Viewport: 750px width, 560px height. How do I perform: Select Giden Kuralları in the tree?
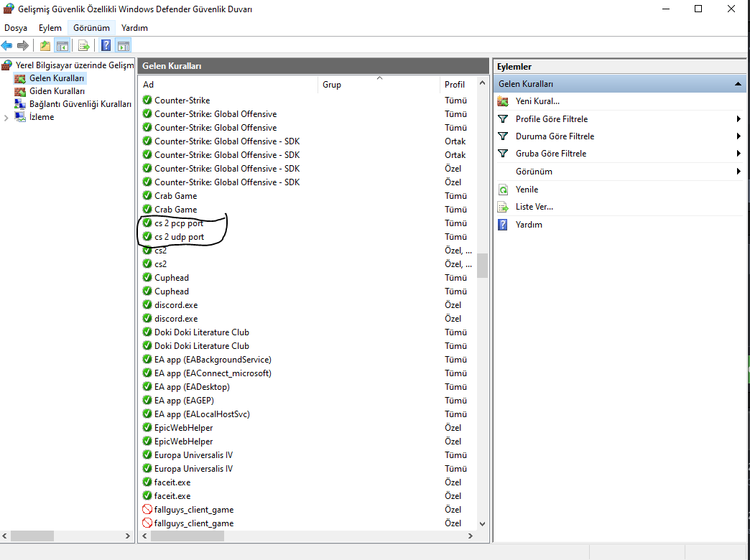pos(57,91)
